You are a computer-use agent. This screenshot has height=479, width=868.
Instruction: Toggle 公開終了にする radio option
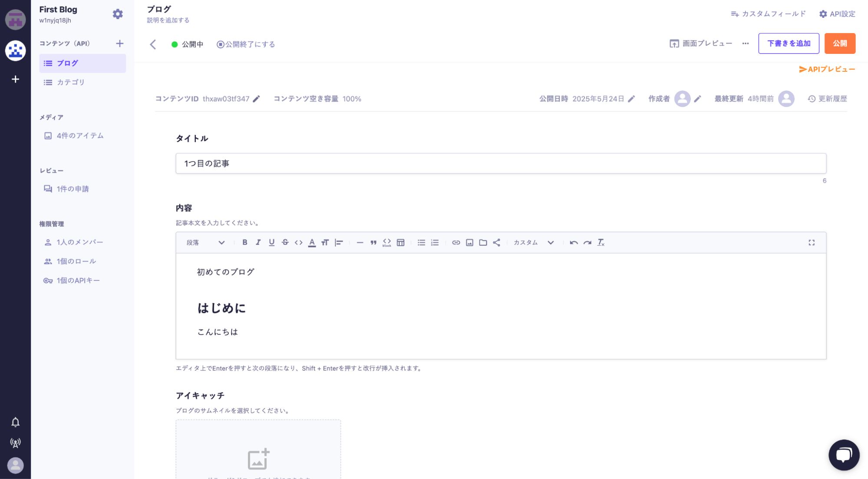[x=246, y=44]
